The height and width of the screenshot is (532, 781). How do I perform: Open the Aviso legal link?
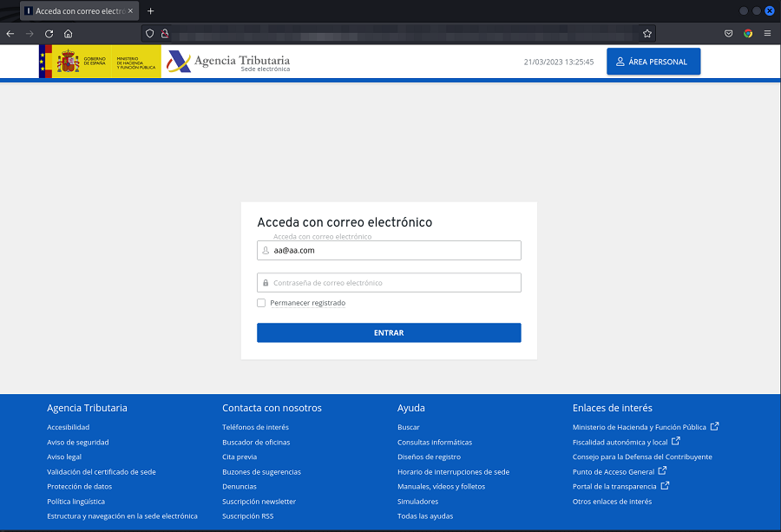pyautogui.click(x=63, y=456)
